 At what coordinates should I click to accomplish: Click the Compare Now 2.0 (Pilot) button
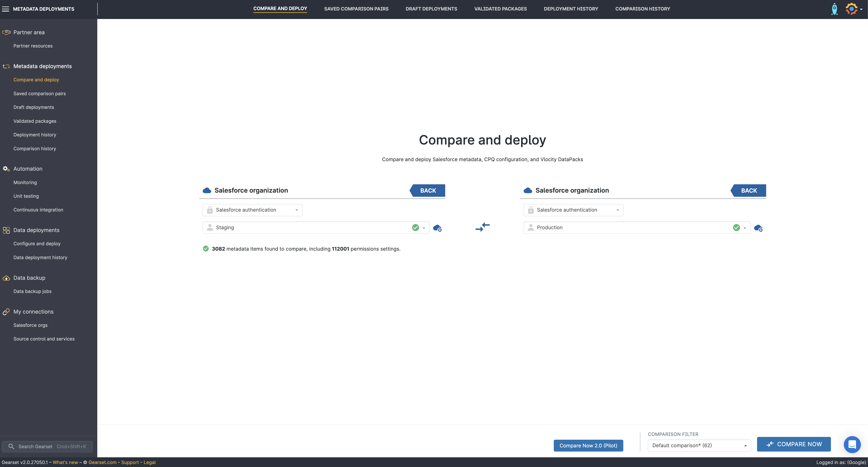[x=588, y=445]
